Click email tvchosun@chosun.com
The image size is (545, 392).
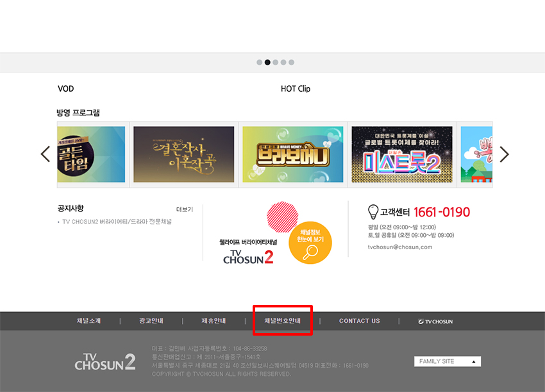400,247
